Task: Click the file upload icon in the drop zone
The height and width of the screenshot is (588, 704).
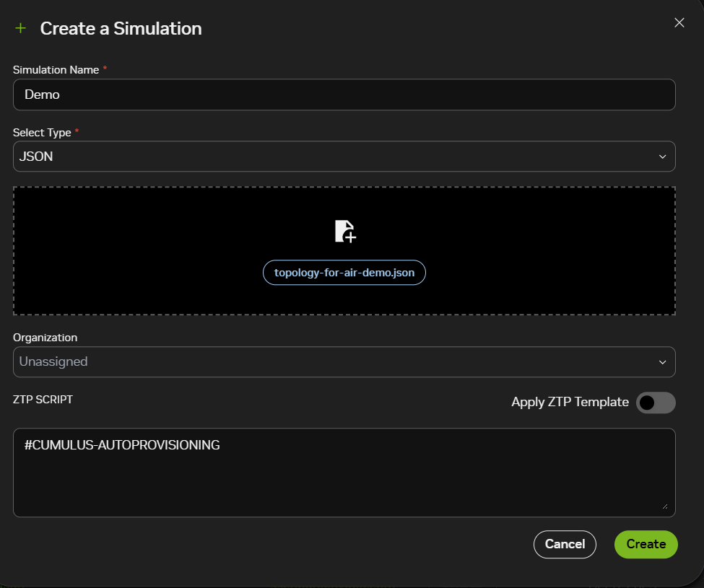Action: 345,231
